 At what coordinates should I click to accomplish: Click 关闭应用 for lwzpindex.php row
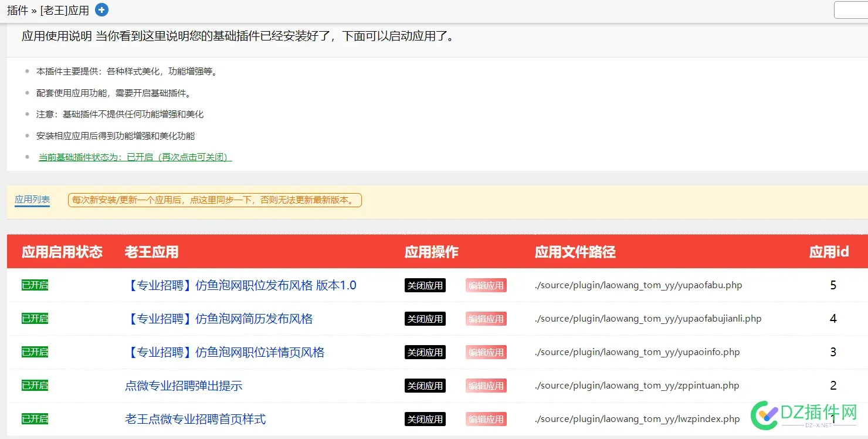point(425,419)
